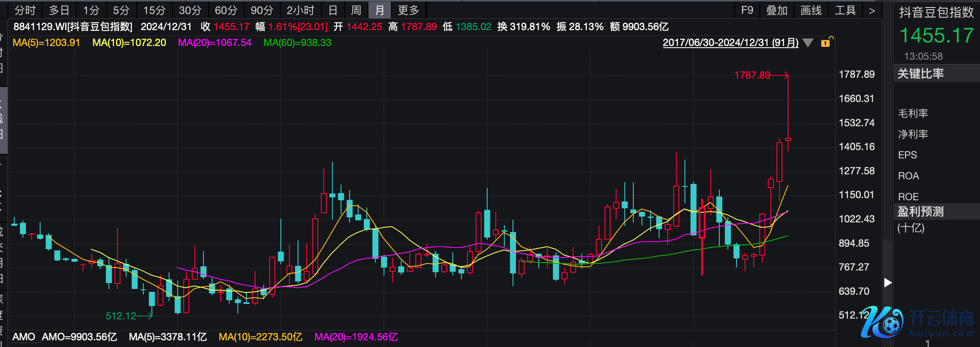Click the AMO indicator label
980x347 pixels.
(x=23, y=337)
